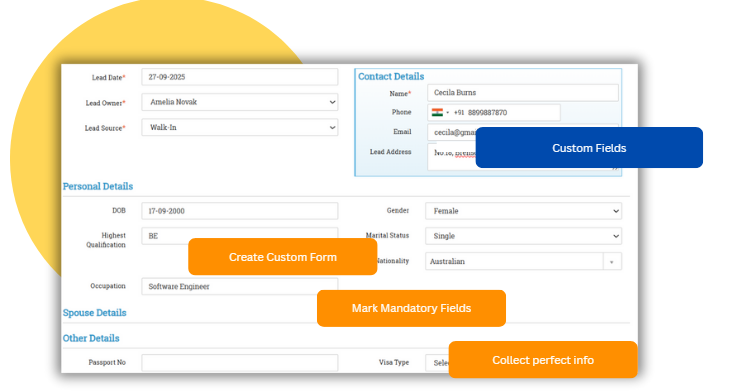Click the Gender label
Screen dimensions: 739x392
(x=398, y=211)
